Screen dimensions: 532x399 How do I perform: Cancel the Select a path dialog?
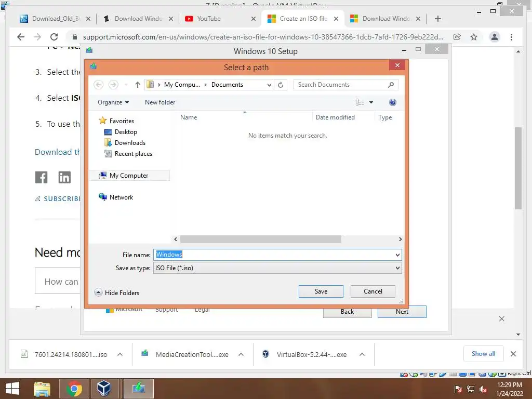point(373,291)
